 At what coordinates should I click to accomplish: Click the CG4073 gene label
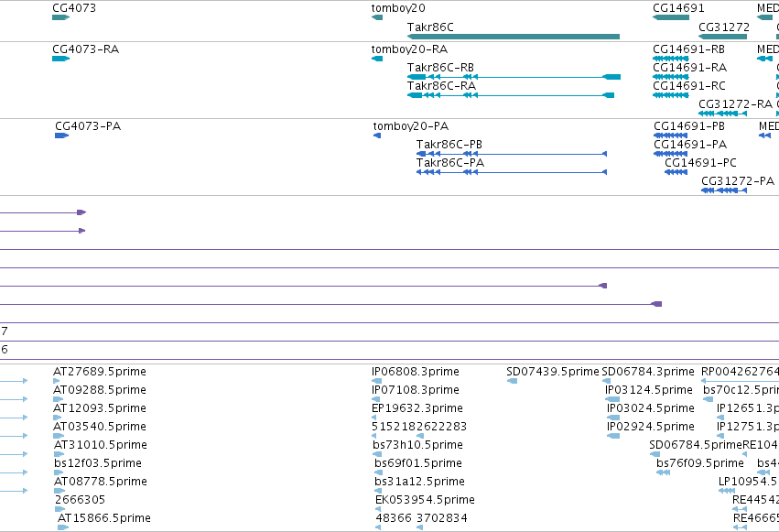point(74,8)
